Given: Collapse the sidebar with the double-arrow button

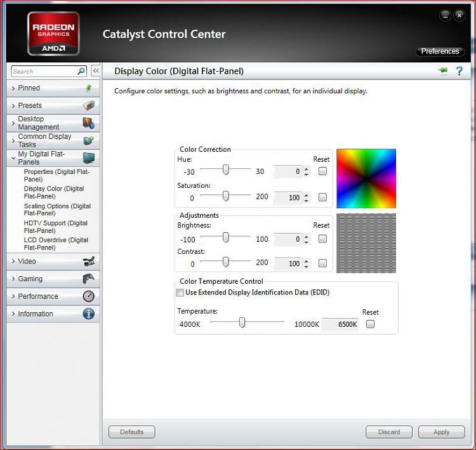Looking at the screenshot, I should click(96, 71).
